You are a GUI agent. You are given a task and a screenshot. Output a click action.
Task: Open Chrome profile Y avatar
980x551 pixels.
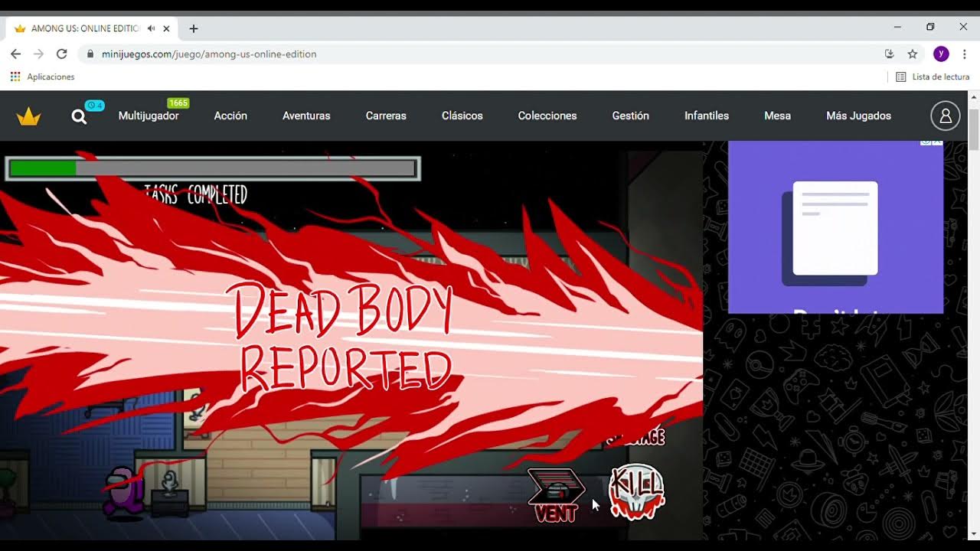[941, 54]
